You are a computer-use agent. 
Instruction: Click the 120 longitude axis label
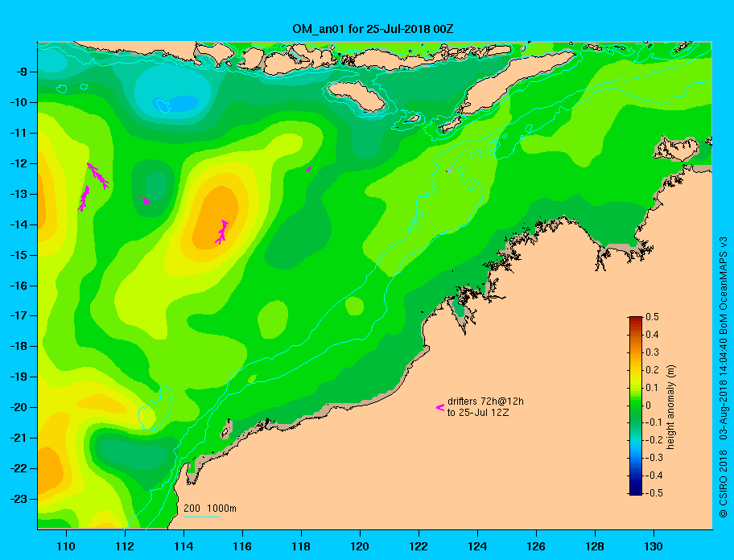click(360, 546)
